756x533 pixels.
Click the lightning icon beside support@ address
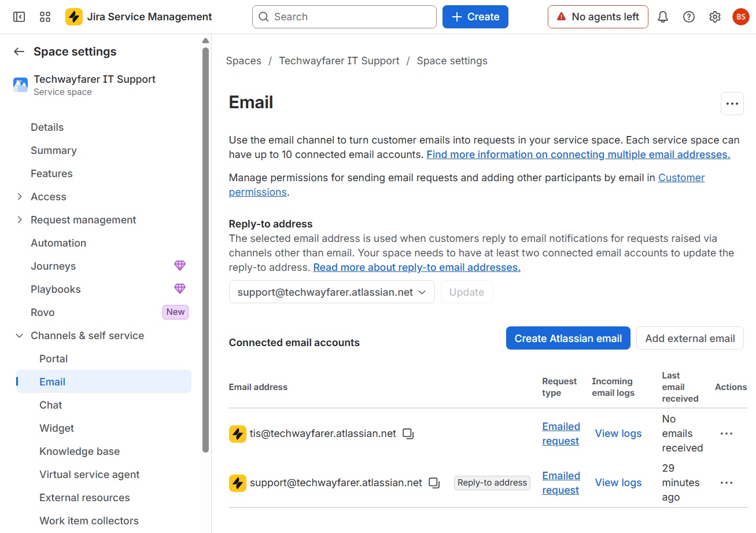click(x=238, y=483)
